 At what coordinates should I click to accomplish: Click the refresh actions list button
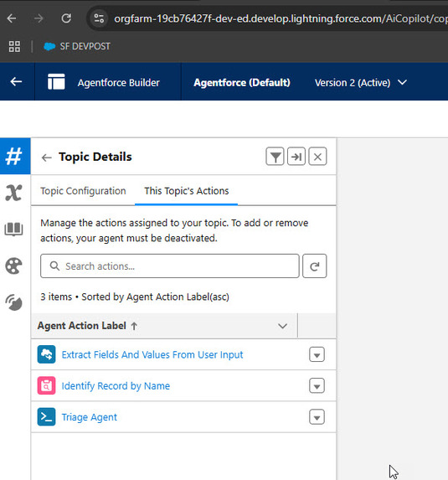point(315,266)
